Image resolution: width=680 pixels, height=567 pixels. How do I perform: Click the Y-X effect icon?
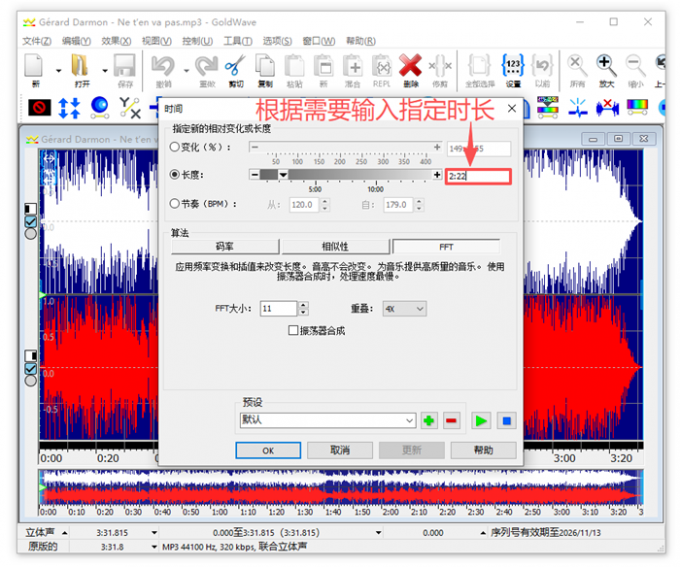[130, 108]
